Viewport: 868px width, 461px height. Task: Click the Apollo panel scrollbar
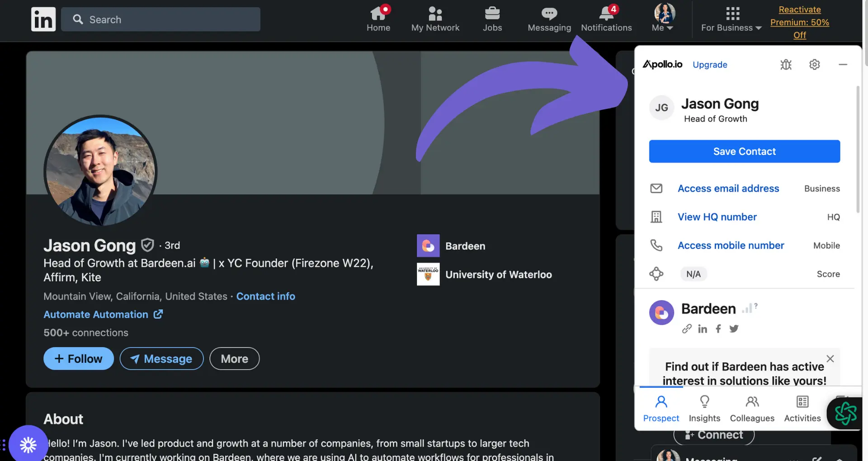point(858,149)
